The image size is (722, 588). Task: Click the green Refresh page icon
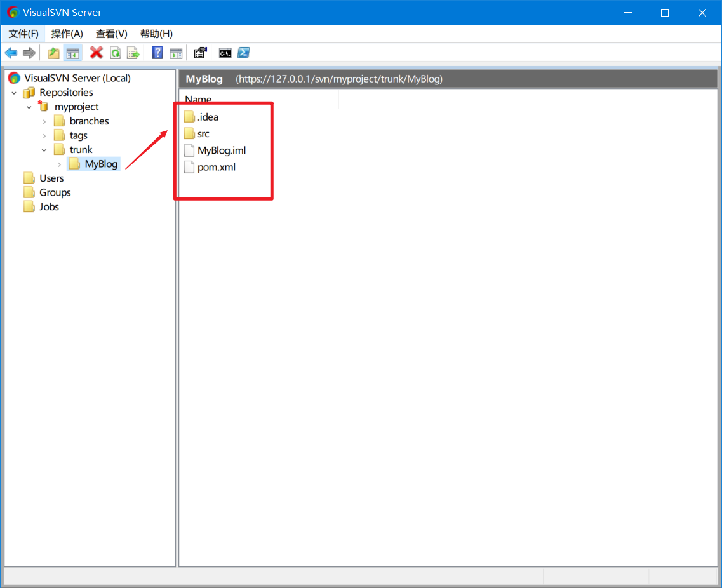pos(115,53)
